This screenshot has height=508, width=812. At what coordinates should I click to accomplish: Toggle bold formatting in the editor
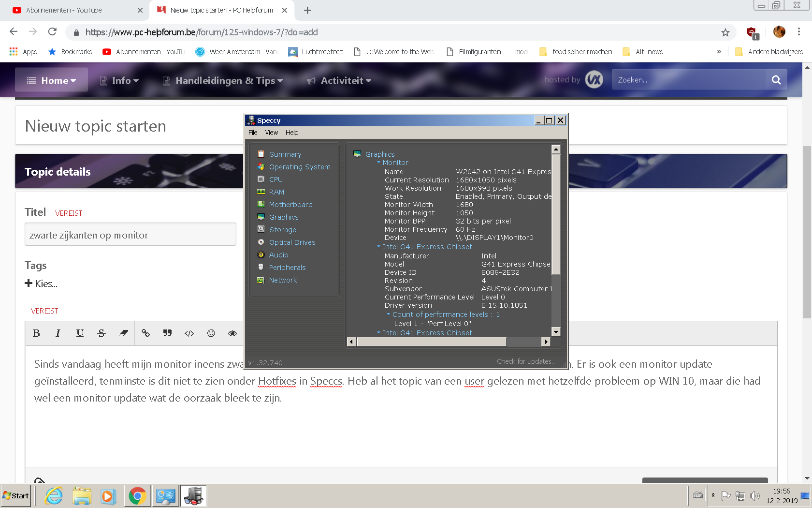(x=36, y=333)
